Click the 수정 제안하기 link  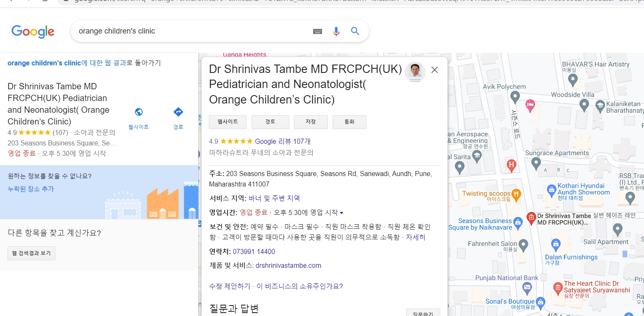229,286
